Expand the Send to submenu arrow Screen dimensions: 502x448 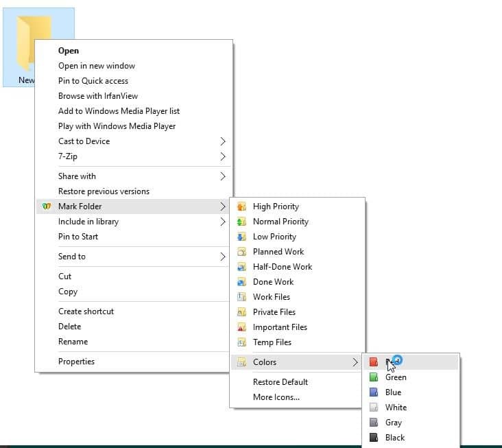pos(223,257)
